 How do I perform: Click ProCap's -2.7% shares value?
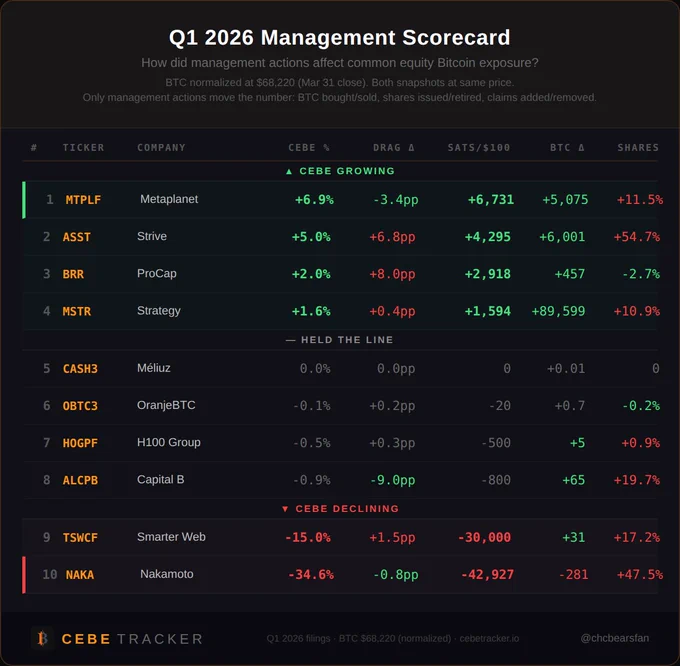[640, 274]
